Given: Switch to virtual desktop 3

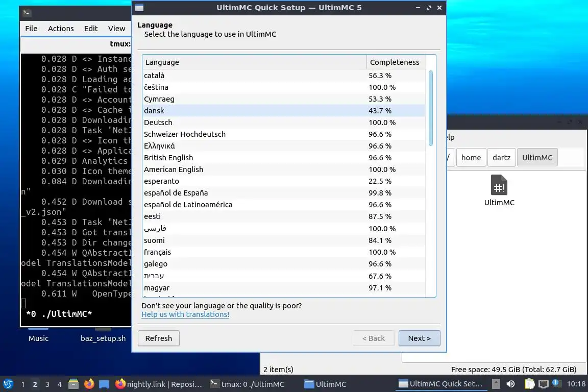Looking at the screenshot, I should pos(47,384).
